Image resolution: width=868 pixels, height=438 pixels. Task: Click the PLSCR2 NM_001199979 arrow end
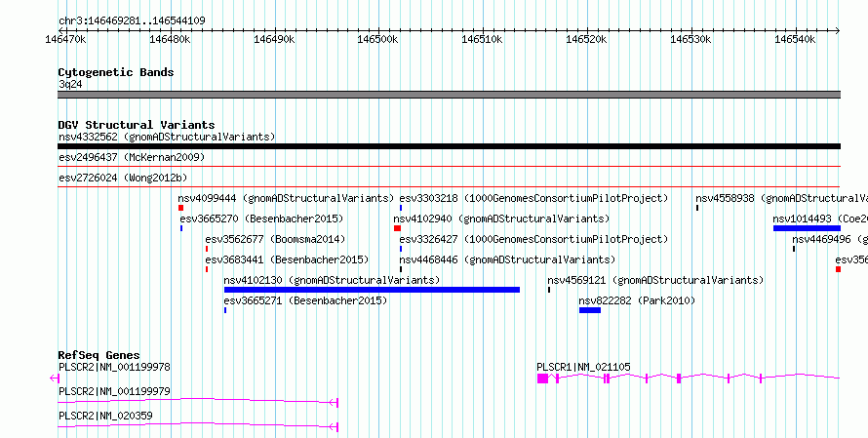pyautogui.click(x=334, y=403)
